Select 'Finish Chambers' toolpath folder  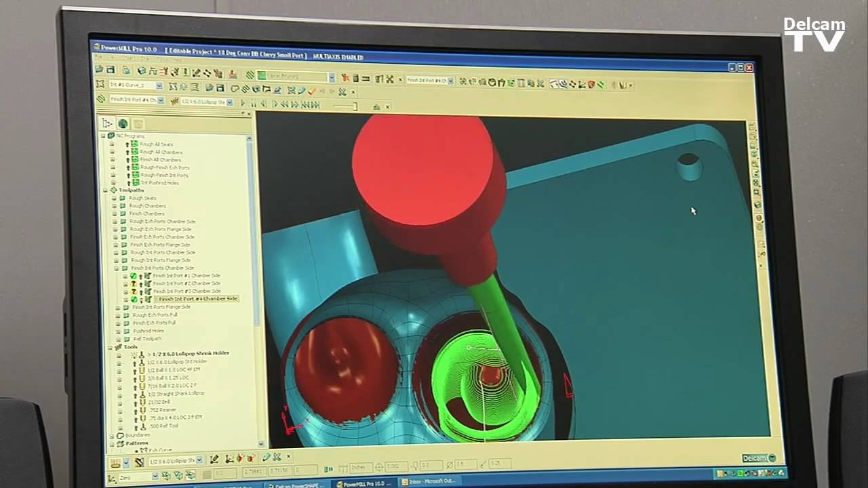click(x=147, y=213)
